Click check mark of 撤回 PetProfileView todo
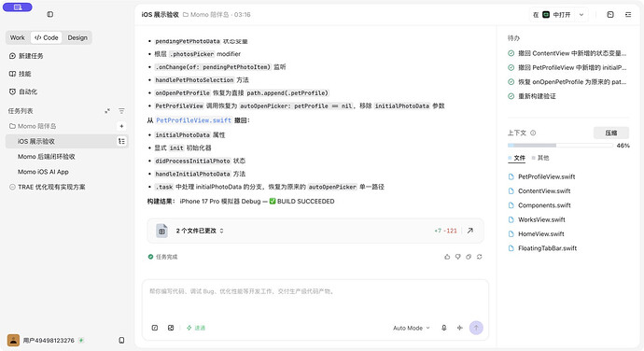The width and height of the screenshot is (644, 351). (x=511, y=67)
